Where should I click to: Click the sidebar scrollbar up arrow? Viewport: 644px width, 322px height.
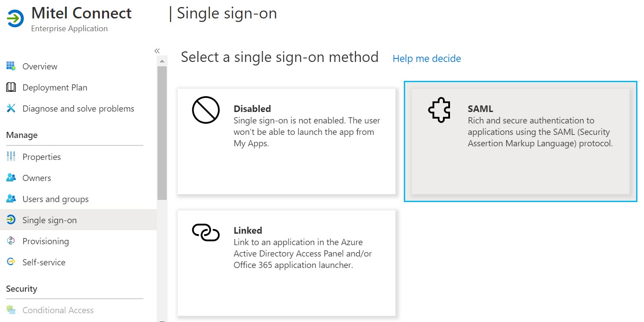point(162,61)
